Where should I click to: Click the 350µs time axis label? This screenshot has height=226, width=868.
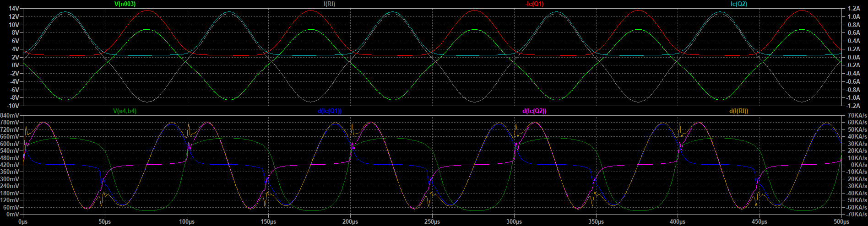click(596, 222)
